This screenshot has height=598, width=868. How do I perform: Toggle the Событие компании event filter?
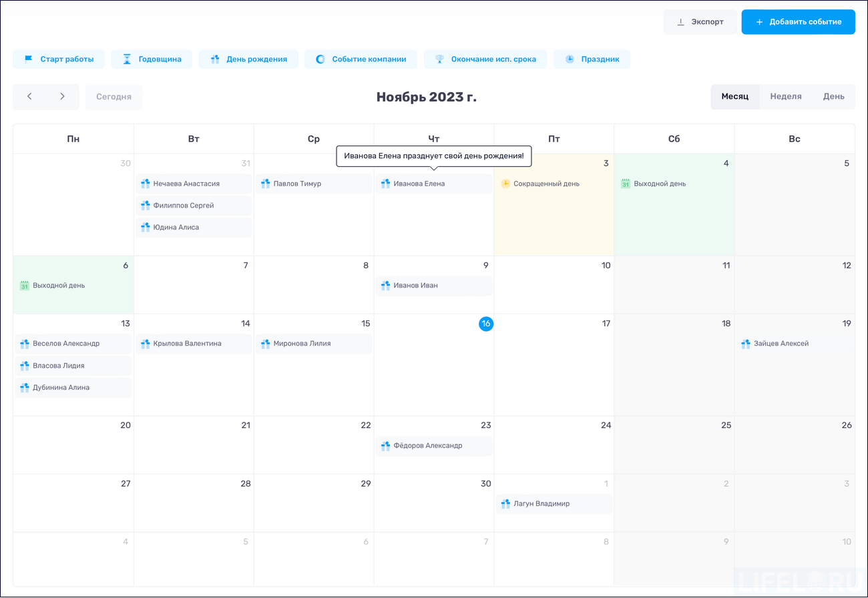pyautogui.click(x=361, y=59)
